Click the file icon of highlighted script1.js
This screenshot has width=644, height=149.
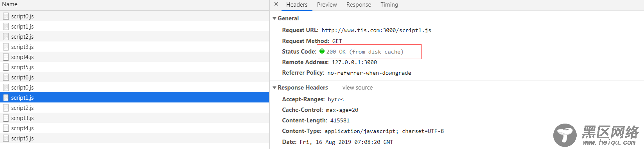tap(6, 98)
